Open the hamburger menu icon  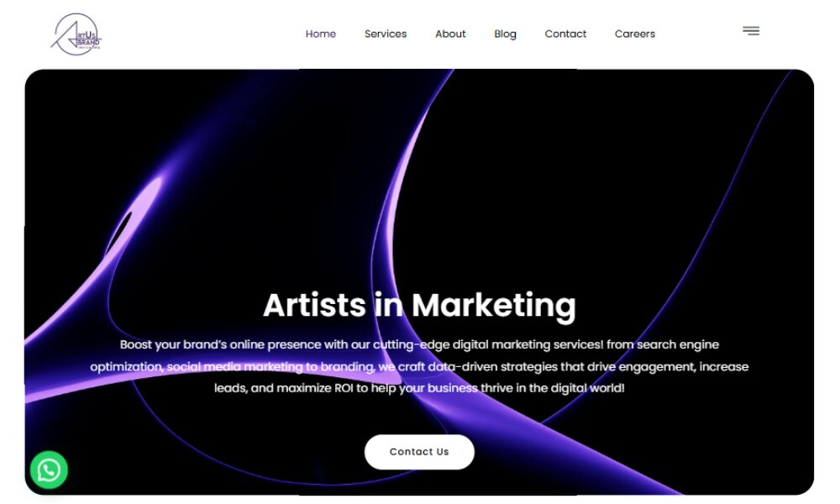tap(750, 31)
